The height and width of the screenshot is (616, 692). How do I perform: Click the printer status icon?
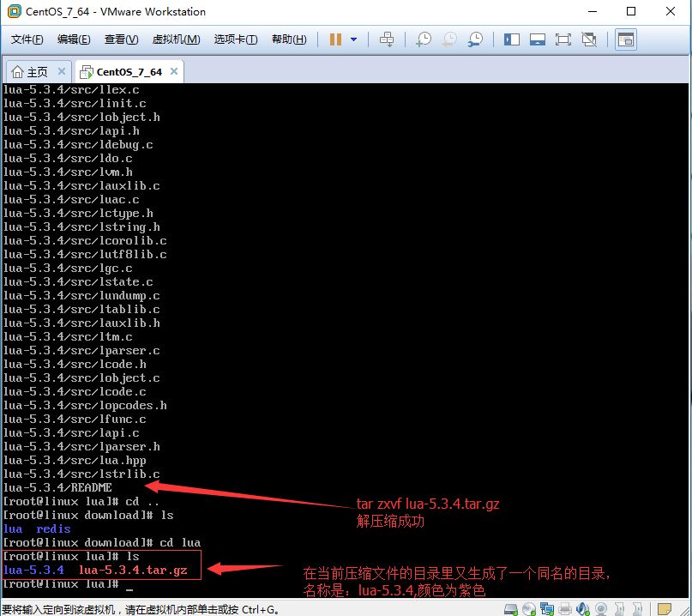tap(565, 609)
